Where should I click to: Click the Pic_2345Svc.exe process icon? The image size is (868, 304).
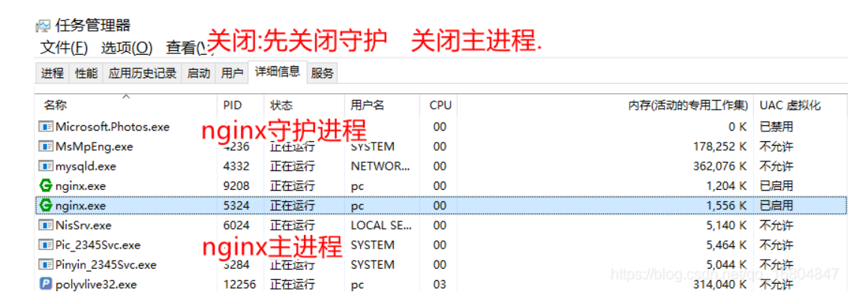click(x=46, y=245)
